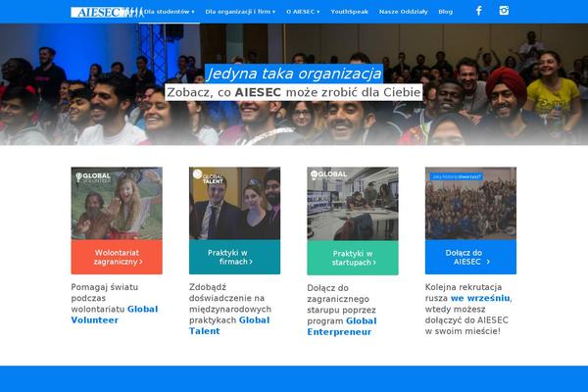The height and width of the screenshot is (392, 588).
Task: Follow the "Global Enterpreneur" text link
Action: (x=342, y=326)
